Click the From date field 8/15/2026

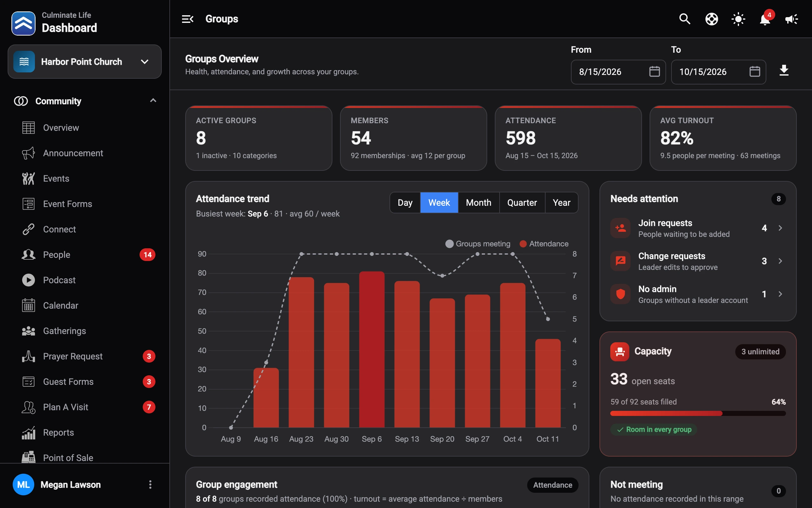click(618, 72)
